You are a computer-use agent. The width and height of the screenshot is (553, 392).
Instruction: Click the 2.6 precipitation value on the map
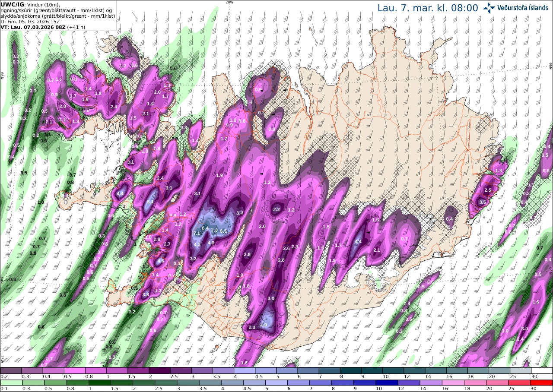coord(286,249)
